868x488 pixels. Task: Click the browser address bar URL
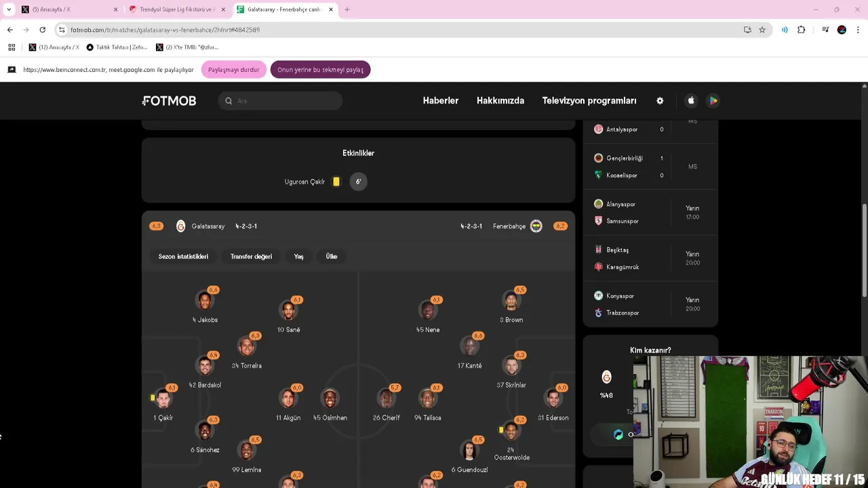tap(165, 30)
